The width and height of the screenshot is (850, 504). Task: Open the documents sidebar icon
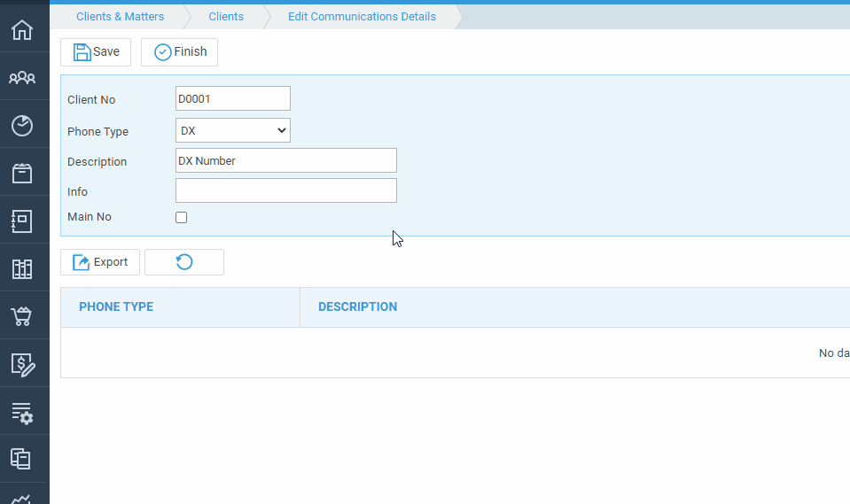point(20,459)
